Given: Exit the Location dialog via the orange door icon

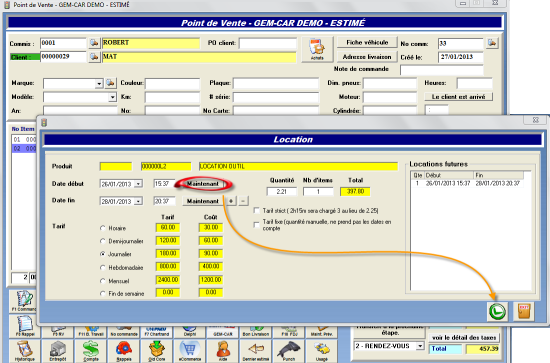Looking at the screenshot, I should point(524,311).
